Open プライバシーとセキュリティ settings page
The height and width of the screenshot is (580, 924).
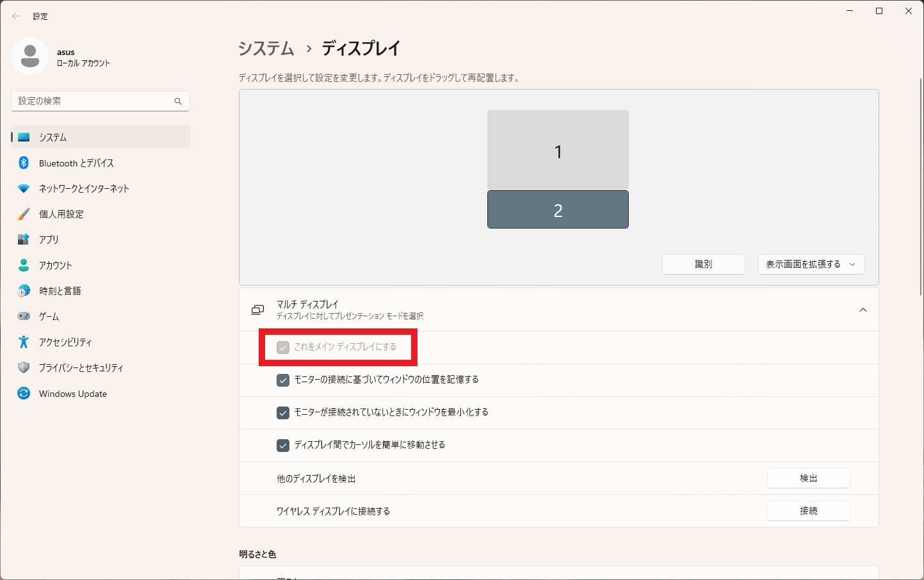(x=81, y=368)
